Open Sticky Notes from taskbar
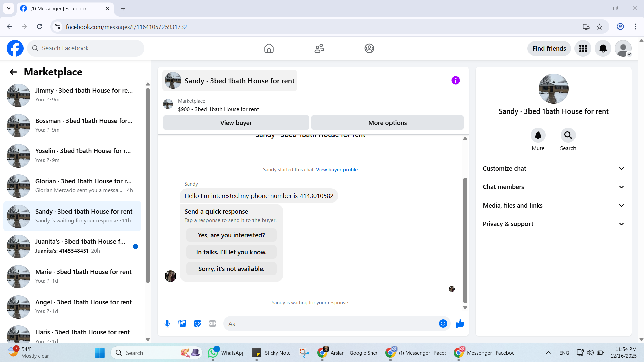Viewport: 644px width, 362px height. click(x=271, y=353)
